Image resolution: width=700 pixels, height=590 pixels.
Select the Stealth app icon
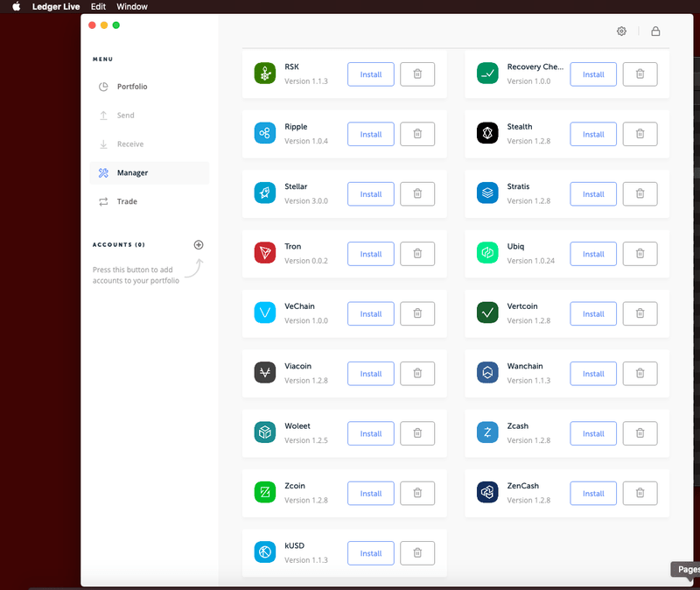[487, 134]
